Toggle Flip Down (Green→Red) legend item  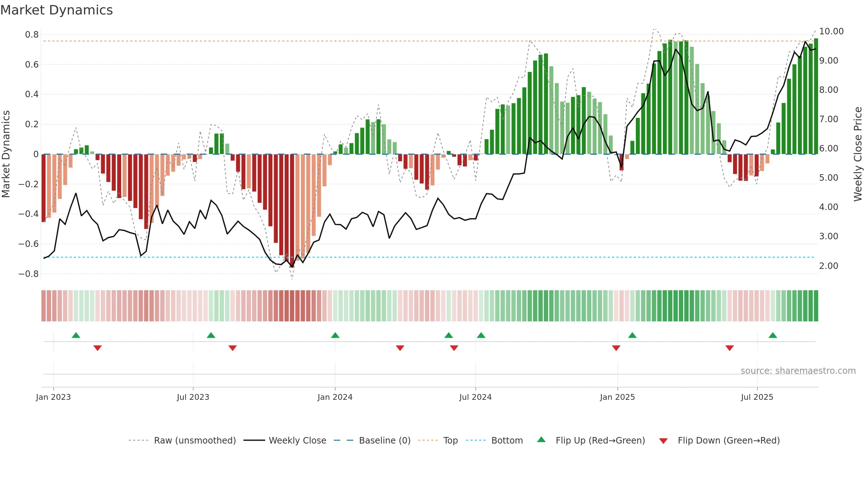tap(719, 440)
